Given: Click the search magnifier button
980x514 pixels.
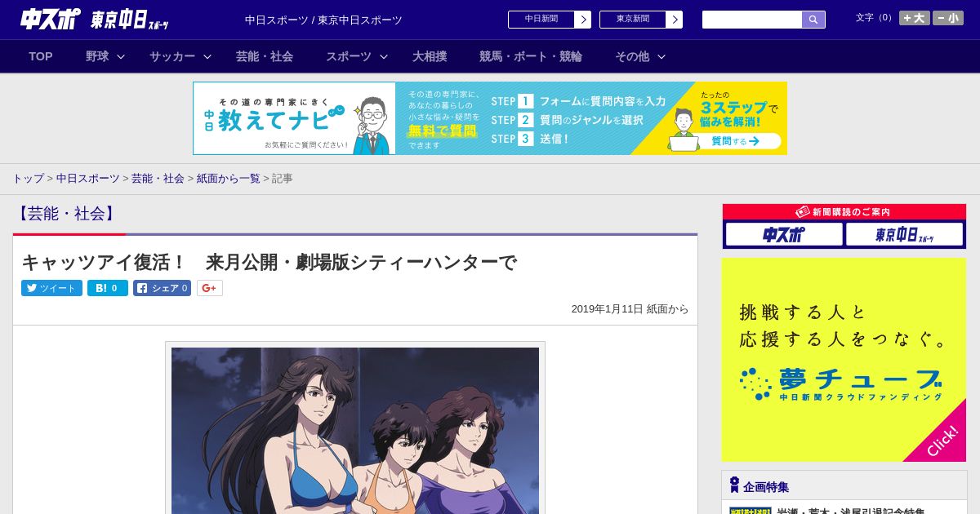Looking at the screenshot, I should 813,20.
